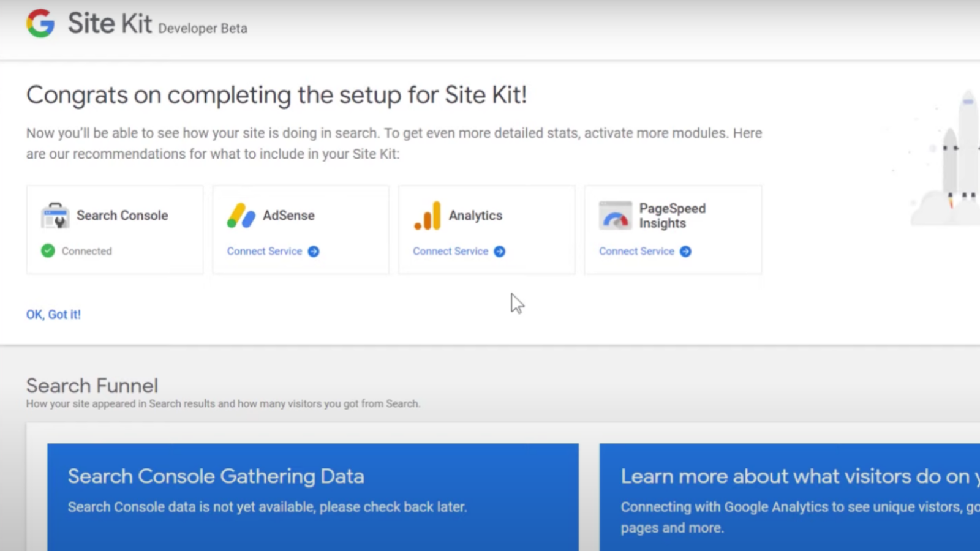
Task: Click the arrow icon beside PageSpeed Connect Service
Action: (x=685, y=252)
